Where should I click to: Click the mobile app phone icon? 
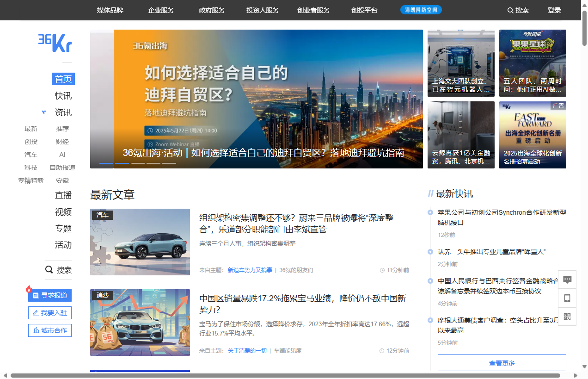pyautogui.click(x=567, y=298)
